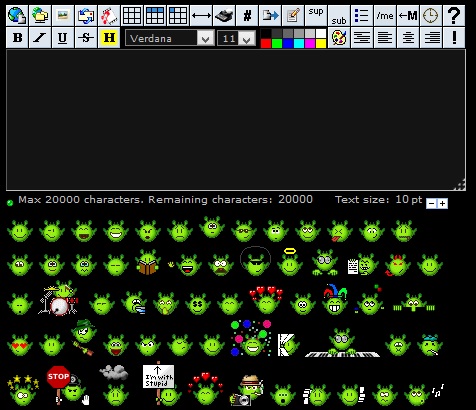Image resolution: width=476 pixels, height=410 pixels.
Task: Open the Verdana font dropdown
Action: coord(170,38)
